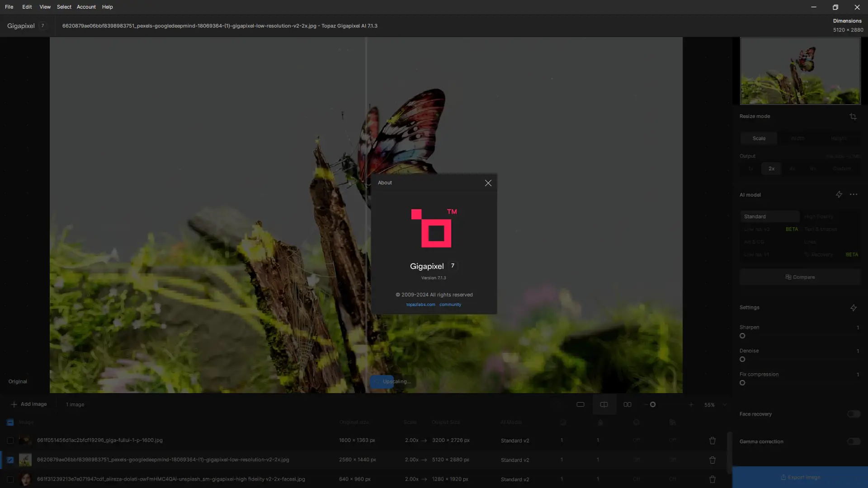Image resolution: width=868 pixels, height=488 pixels.
Task: Click the lightning auto icon for AI model
Action: pyautogui.click(x=839, y=194)
